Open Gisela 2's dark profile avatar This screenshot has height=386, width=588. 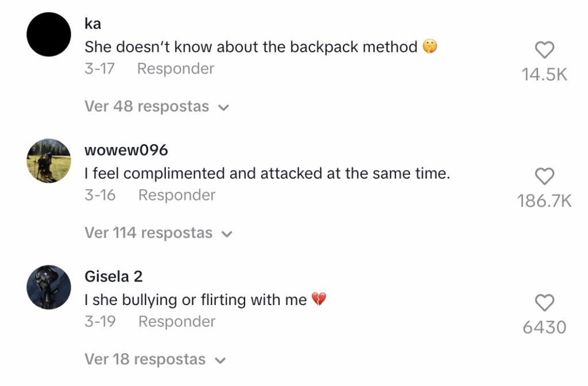pos(49,287)
